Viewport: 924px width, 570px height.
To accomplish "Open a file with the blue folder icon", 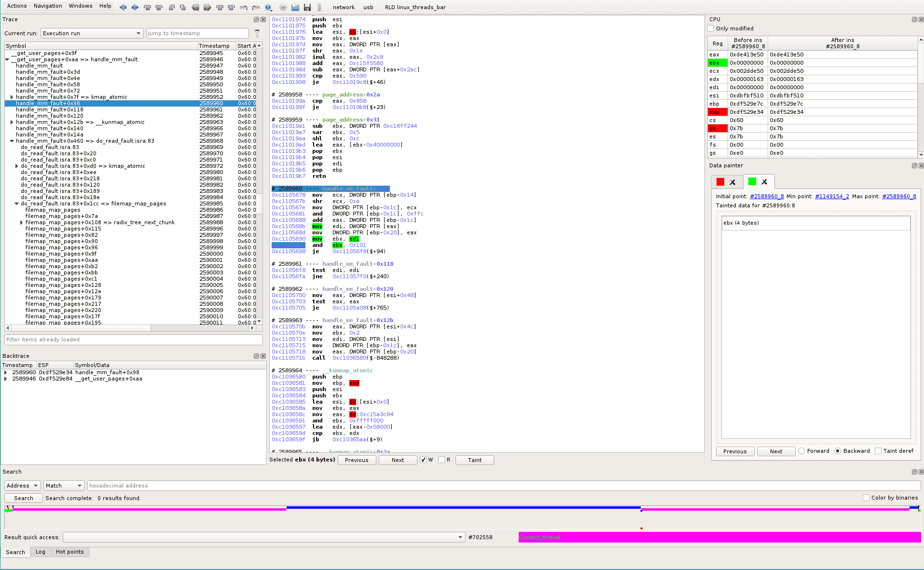I will 295,7.
